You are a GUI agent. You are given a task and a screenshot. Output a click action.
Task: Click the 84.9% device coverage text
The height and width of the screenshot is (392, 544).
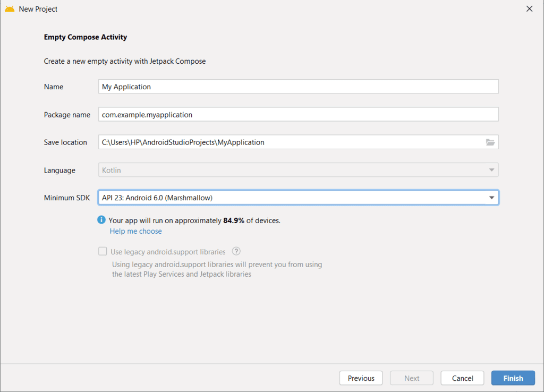point(234,220)
